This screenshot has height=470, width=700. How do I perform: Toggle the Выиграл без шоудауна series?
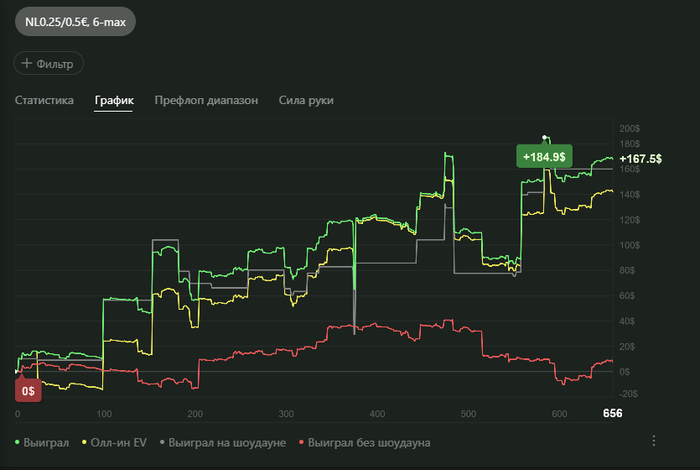[x=364, y=441]
